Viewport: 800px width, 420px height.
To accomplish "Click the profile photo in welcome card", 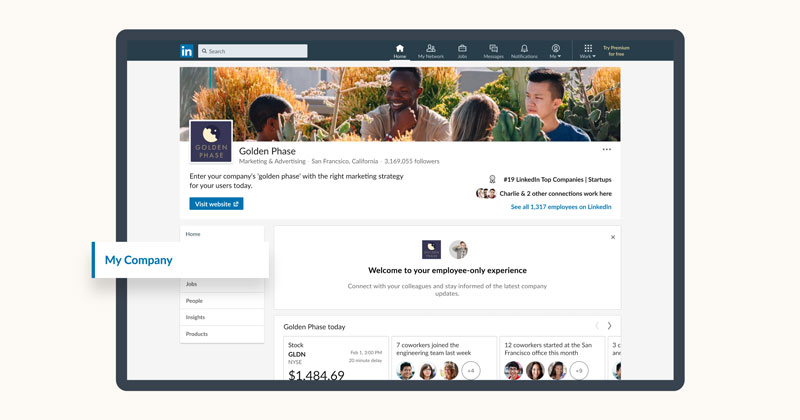I will click(458, 250).
